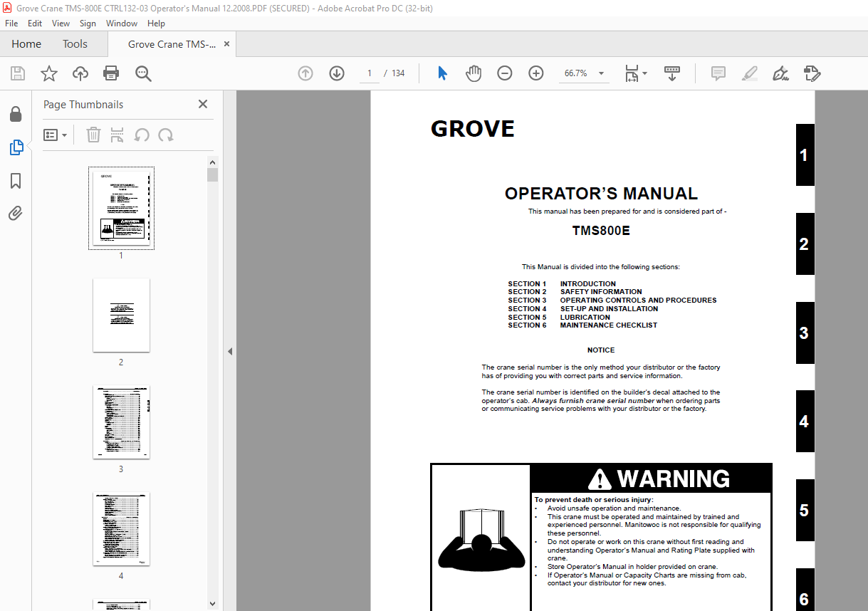
Task: Select the Highlight text tool
Action: pyautogui.click(x=749, y=73)
